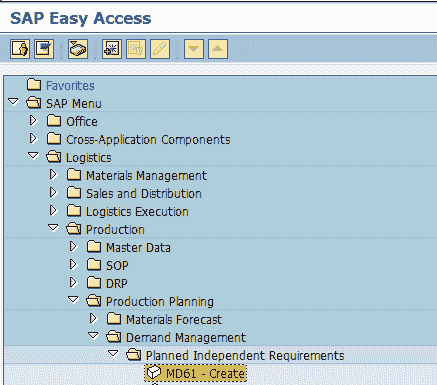Select the Favorites folder icon
This screenshot has width=437, height=385.
(34, 85)
